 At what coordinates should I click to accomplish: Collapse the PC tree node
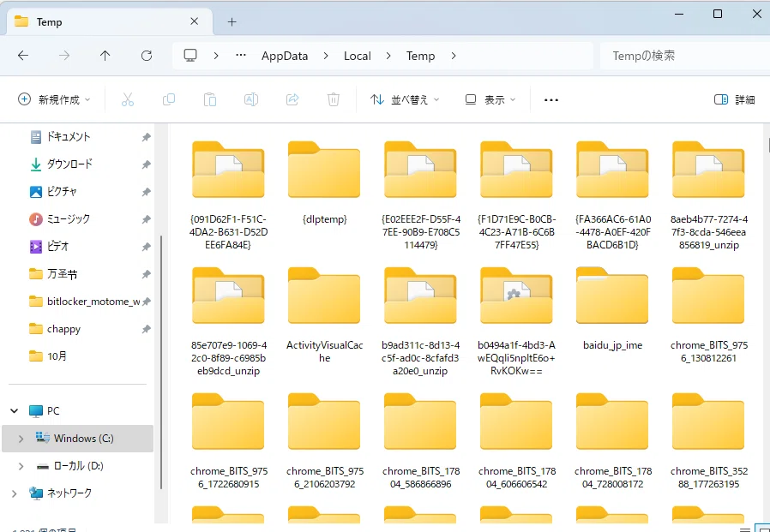(15, 410)
